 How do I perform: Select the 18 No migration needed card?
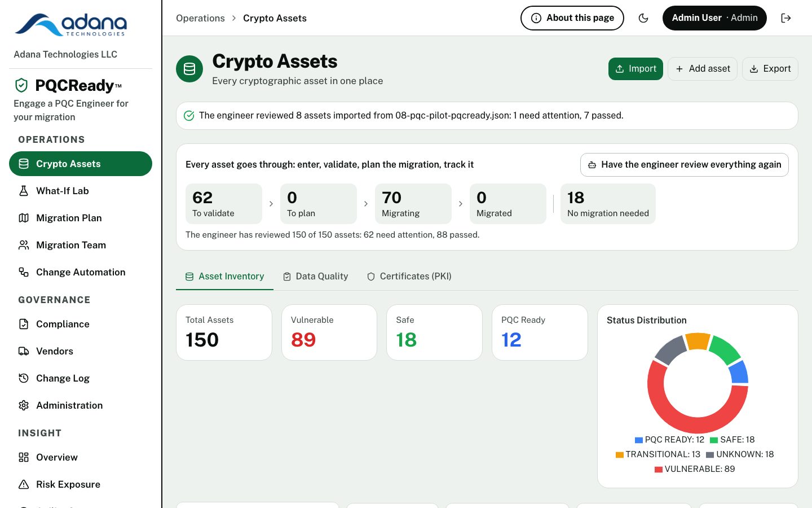[608, 204]
